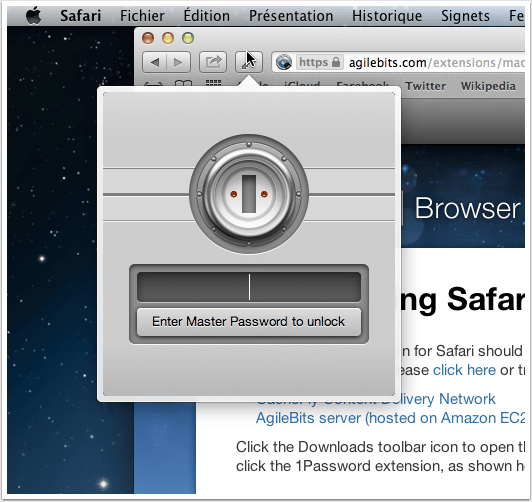Image resolution: width=532 pixels, height=502 pixels.
Task: Open the Signets menu
Action: coord(465,16)
